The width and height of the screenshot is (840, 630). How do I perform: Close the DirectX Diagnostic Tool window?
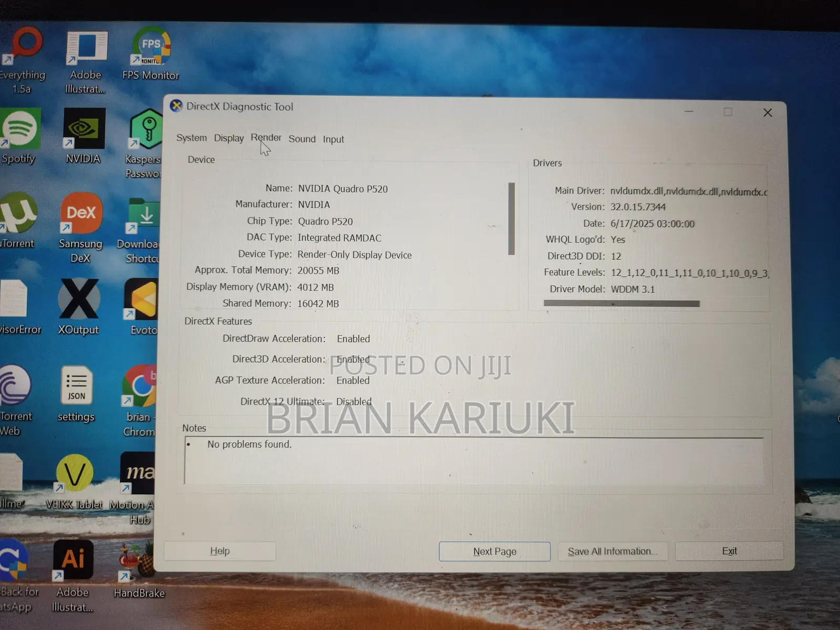(x=768, y=112)
